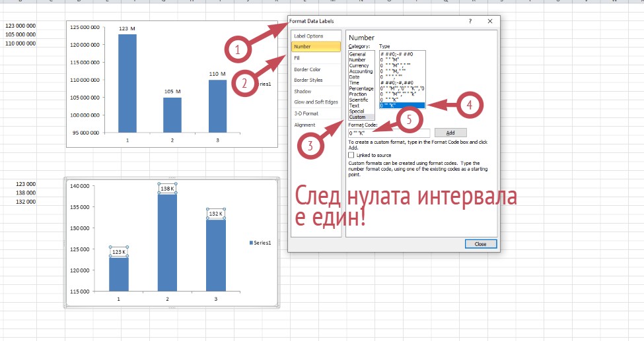Select Custom in the Category list
Screen dimensions: 644x341
[x=357, y=117]
